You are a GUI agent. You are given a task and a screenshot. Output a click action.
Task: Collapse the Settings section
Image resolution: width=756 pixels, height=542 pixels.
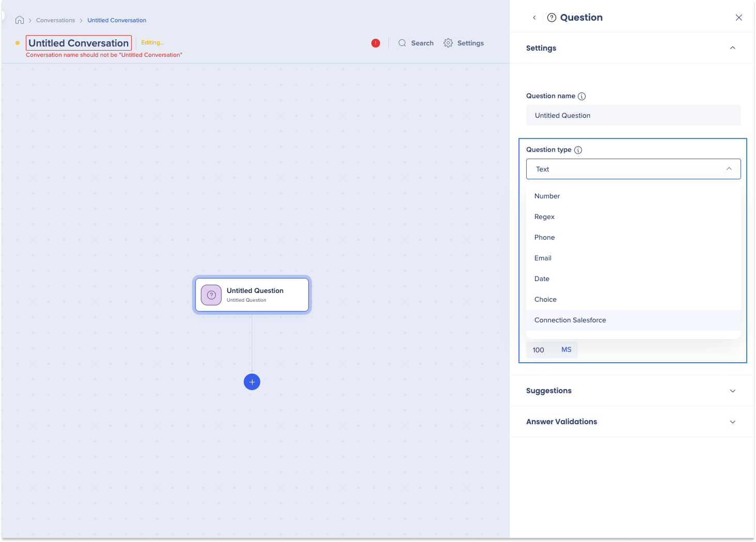point(732,48)
